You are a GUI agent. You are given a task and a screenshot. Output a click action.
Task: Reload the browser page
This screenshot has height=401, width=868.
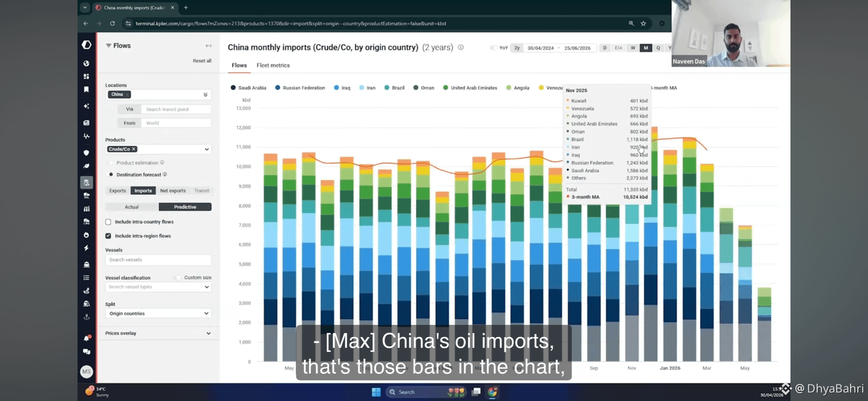112,23
